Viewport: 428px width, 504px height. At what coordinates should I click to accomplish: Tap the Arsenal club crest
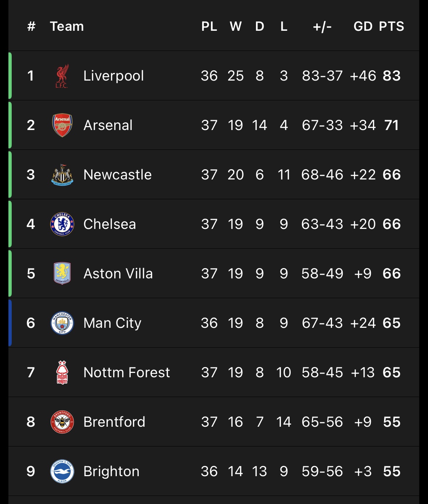[62, 125]
